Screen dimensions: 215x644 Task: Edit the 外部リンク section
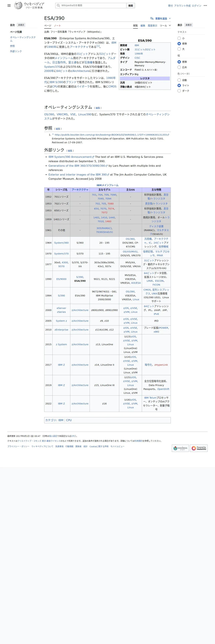[70, 151]
